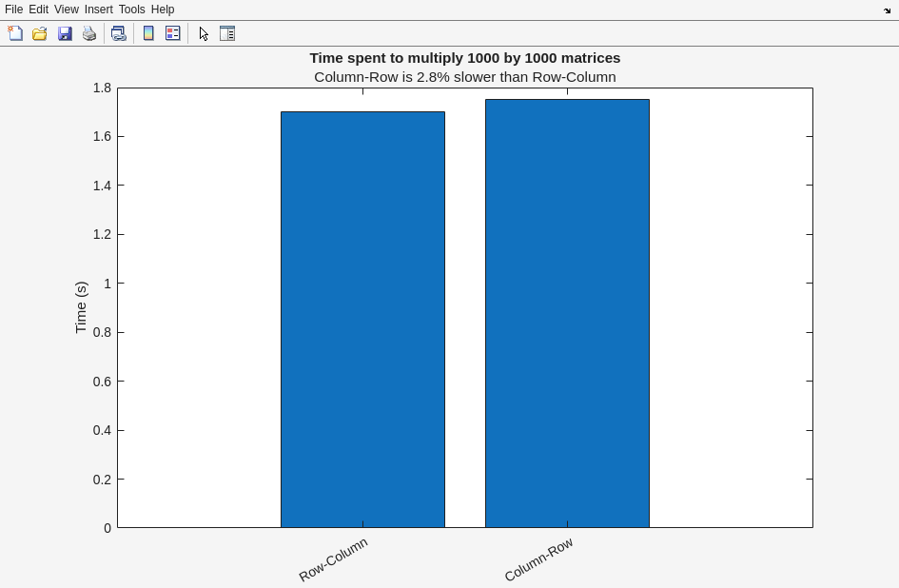This screenshot has width=899, height=588.
Task: Enable the Edit Plot arrow tool
Action: point(204,33)
